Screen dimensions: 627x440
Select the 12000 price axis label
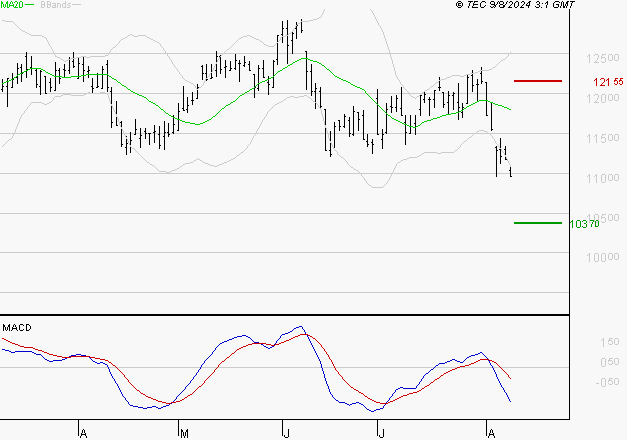point(603,98)
